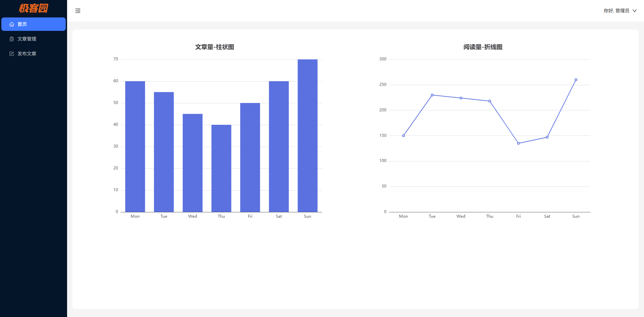Screen dimensions: 644x317
Task: Select 发布文章 in the sidebar
Action: point(27,54)
